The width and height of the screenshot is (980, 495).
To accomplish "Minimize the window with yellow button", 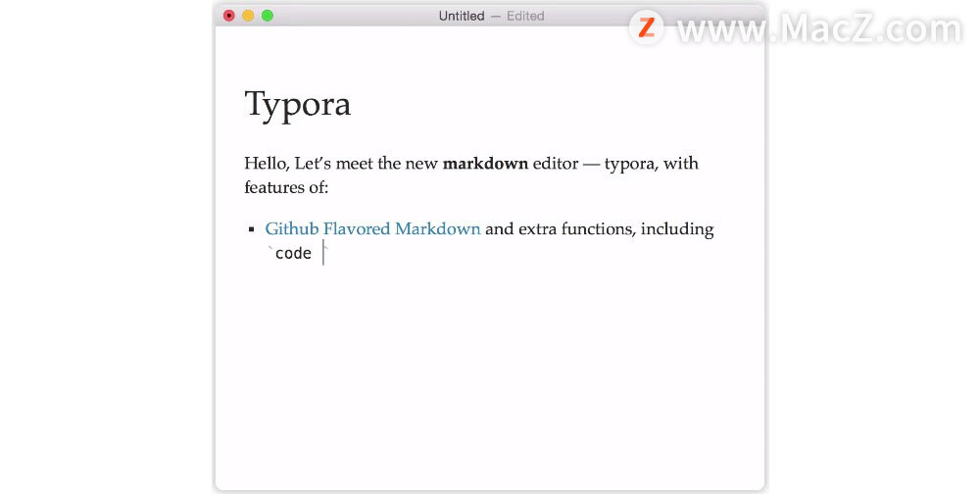I will [248, 16].
